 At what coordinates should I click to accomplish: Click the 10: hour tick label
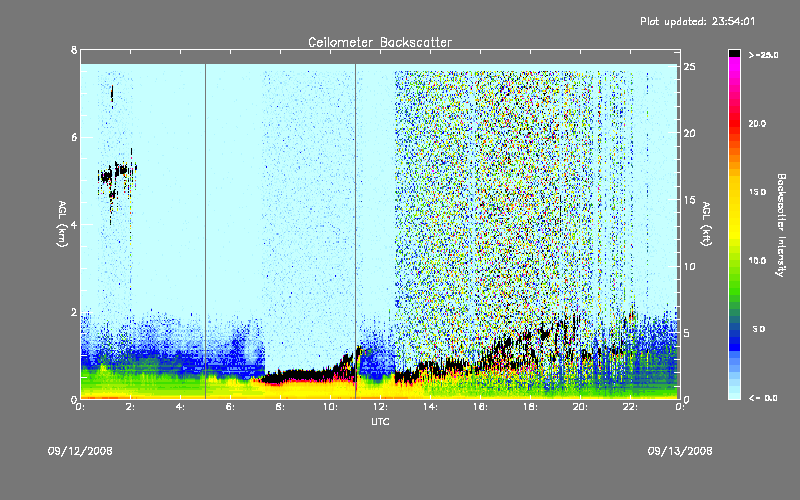pos(330,407)
